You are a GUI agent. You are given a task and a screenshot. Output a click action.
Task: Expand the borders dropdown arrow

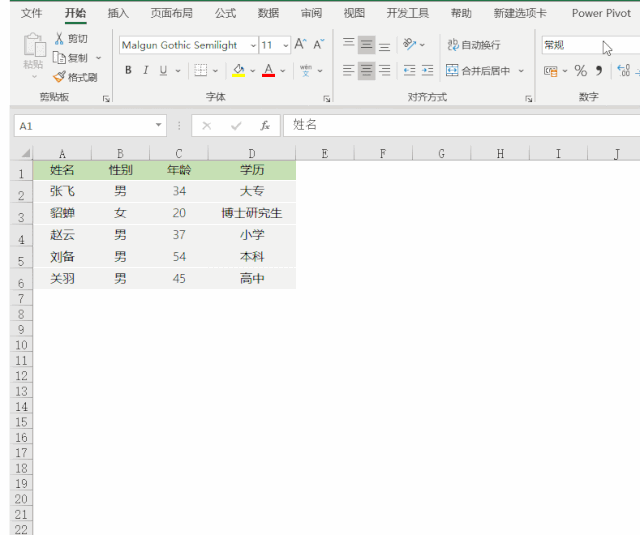(216, 71)
